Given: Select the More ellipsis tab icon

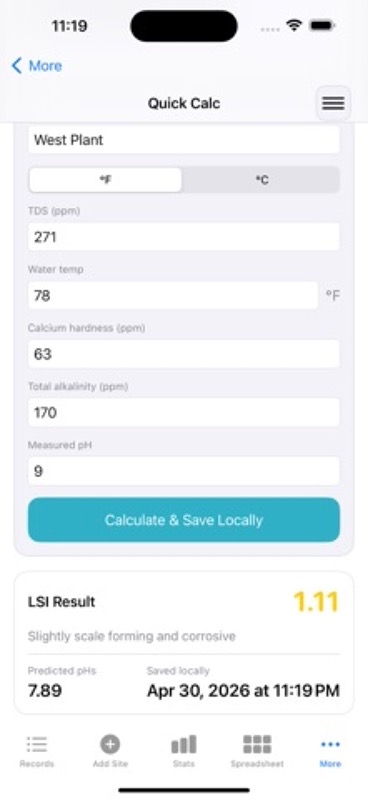Looking at the screenshot, I should pyautogui.click(x=330, y=744).
